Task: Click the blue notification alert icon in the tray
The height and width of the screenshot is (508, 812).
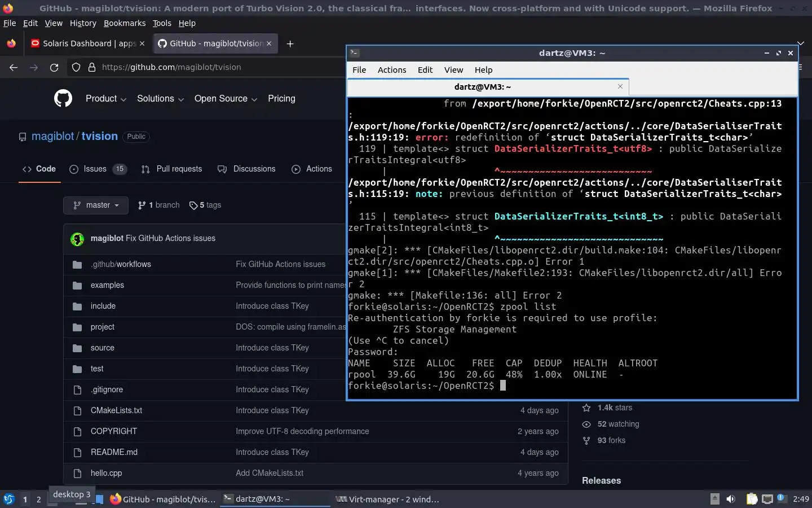Action: point(782,498)
